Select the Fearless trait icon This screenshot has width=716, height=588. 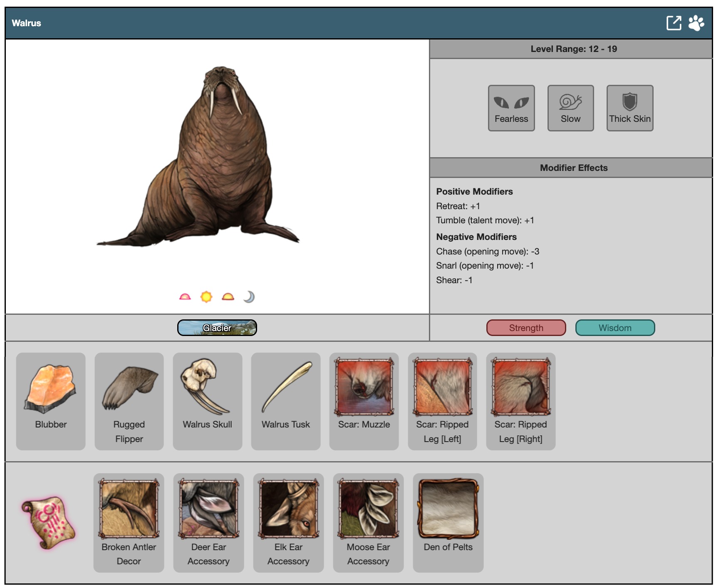pos(511,108)
